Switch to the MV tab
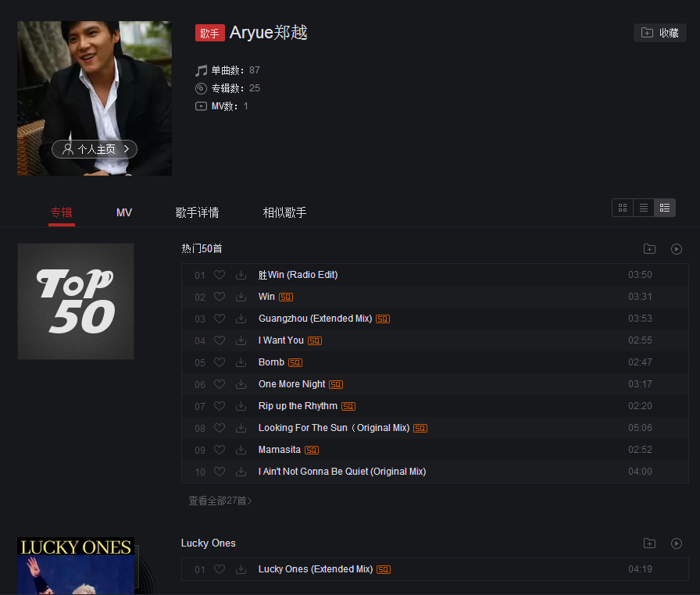The width and height of the screenshot is (700, 595). click(124, 212)
